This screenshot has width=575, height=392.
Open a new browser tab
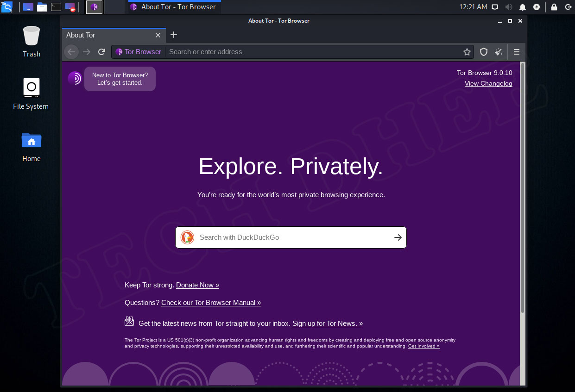click(174, 35)
